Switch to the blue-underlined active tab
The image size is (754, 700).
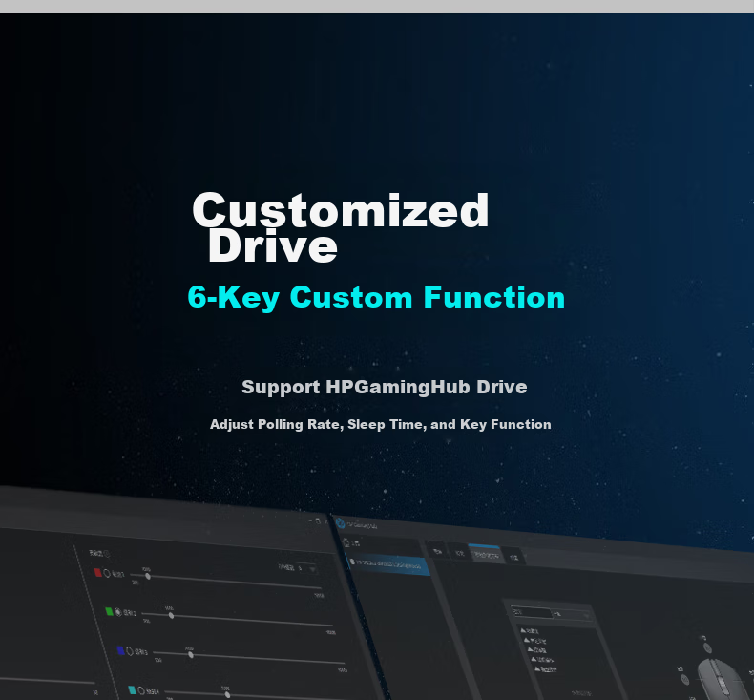click(486, 555)
